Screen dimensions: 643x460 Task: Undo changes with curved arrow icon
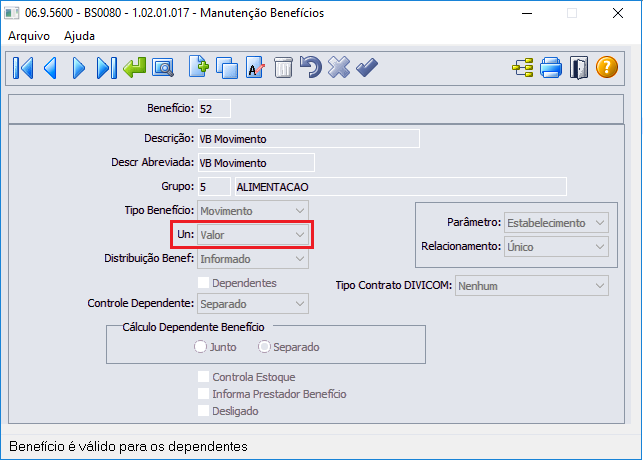click(311, 68)
